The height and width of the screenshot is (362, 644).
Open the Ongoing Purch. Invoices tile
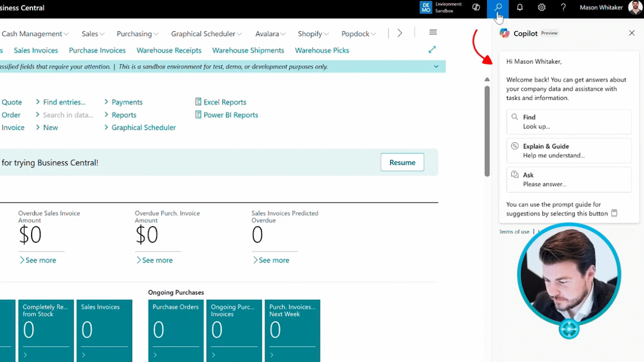click(234, 331)
